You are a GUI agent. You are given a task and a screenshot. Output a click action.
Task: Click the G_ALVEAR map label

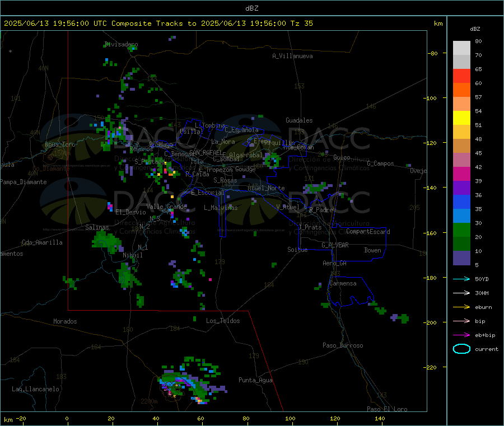pyautogui.click(x=335, y=245)
